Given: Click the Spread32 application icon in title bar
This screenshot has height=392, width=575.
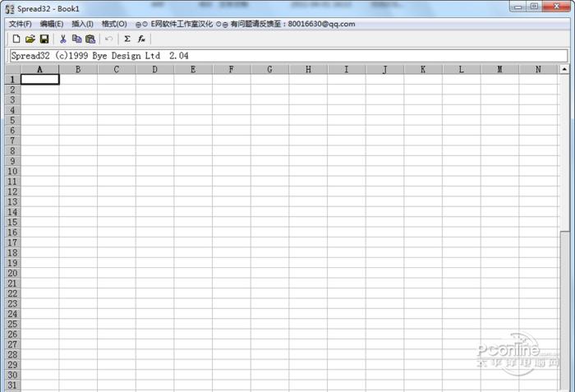Looking at the screenshot, I should (10, 9).
